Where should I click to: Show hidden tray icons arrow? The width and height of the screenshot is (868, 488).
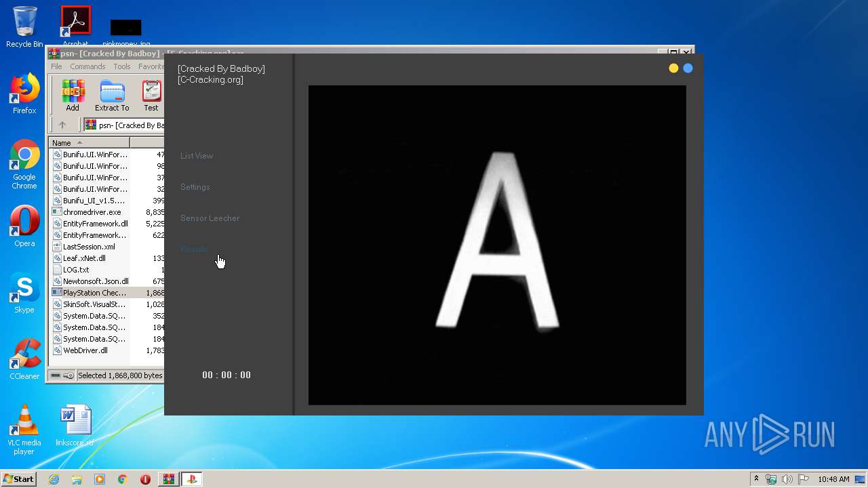pyautogui.click(x=756, y=479)
